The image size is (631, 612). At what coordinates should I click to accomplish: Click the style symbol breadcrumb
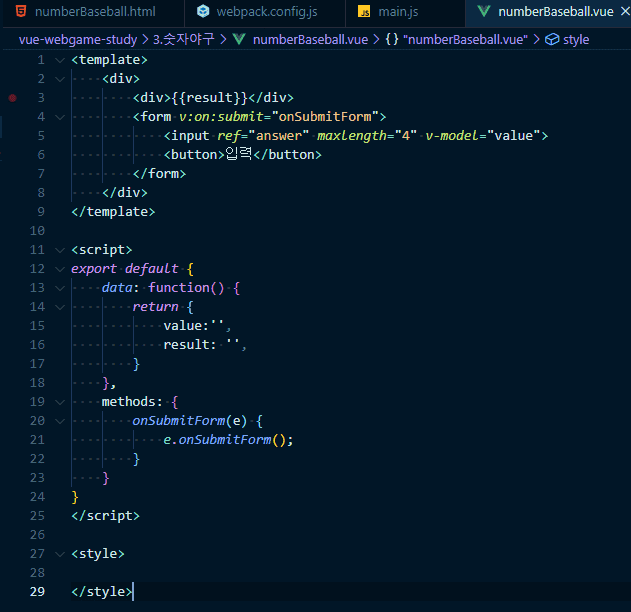(576, 39)
